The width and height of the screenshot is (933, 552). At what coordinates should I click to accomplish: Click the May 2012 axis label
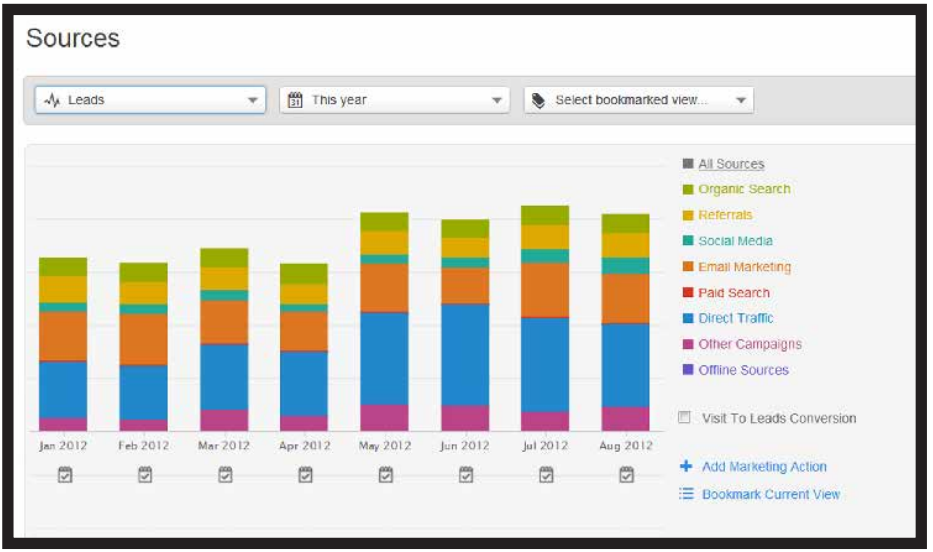click(x=385, y=446)
